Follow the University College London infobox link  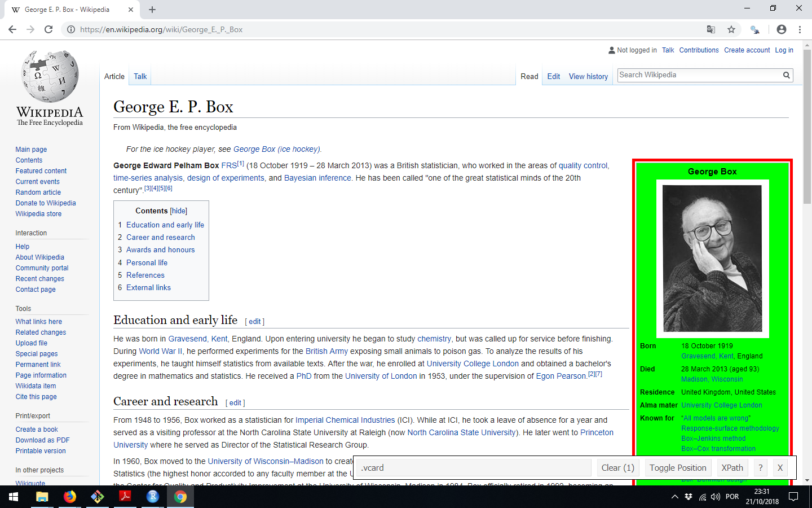coord(721,405)
